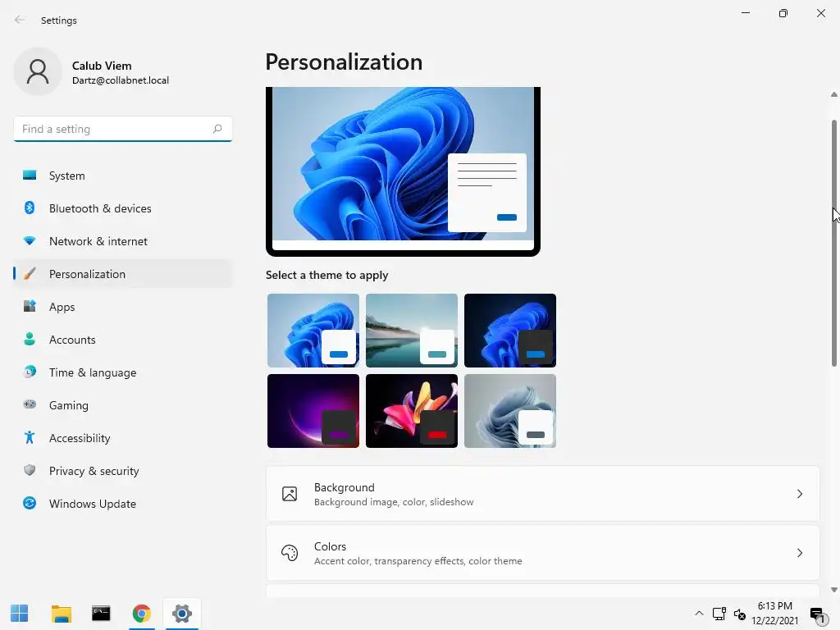Open the terminal app from taskbar

[x=101, y=614]
